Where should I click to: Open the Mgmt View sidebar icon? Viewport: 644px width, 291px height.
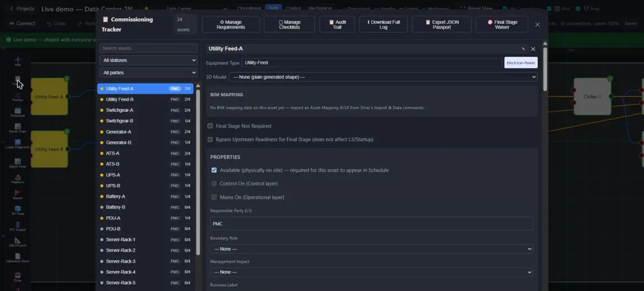(x=18, y=163)
